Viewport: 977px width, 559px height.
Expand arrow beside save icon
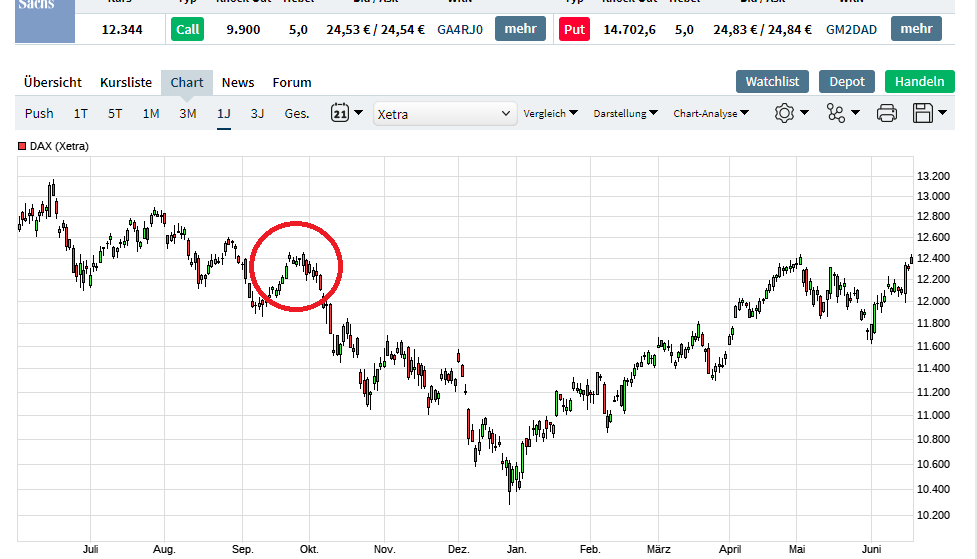coord(942,113)
